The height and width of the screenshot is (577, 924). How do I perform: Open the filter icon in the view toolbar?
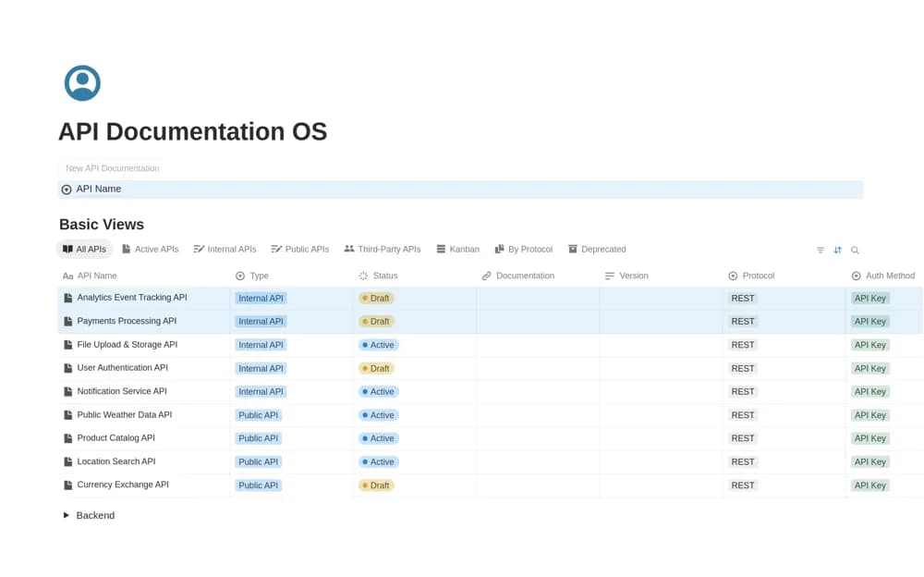tap(820, 251)
